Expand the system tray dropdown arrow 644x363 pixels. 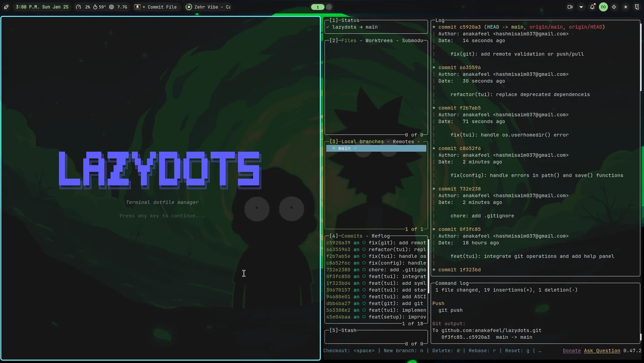pos(581,7)
